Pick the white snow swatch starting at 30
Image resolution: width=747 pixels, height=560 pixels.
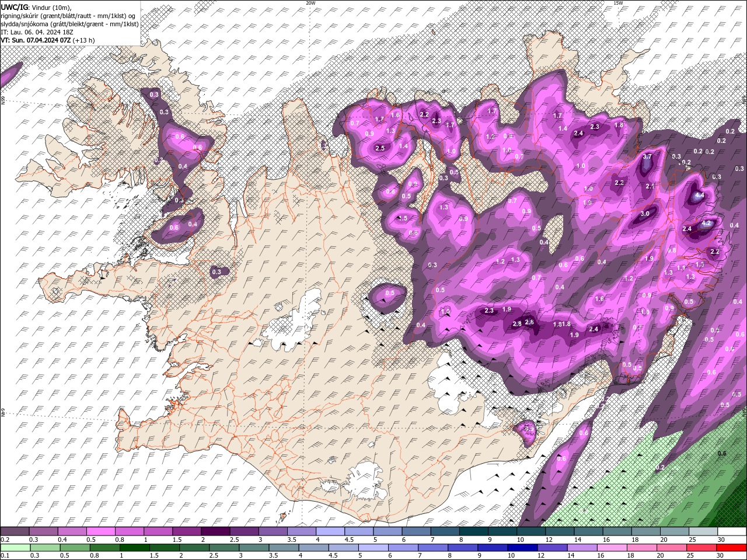coord(732,531)
